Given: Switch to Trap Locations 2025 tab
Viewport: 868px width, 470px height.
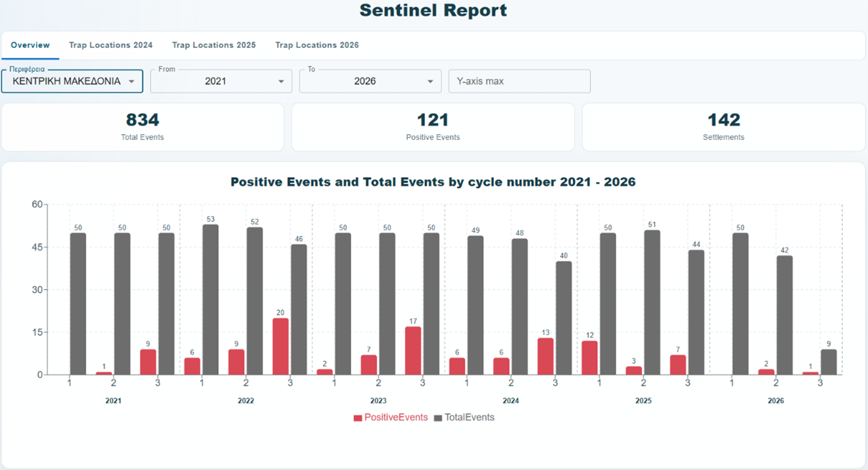Looking at the screenshot, I should [x=213, y=45].
